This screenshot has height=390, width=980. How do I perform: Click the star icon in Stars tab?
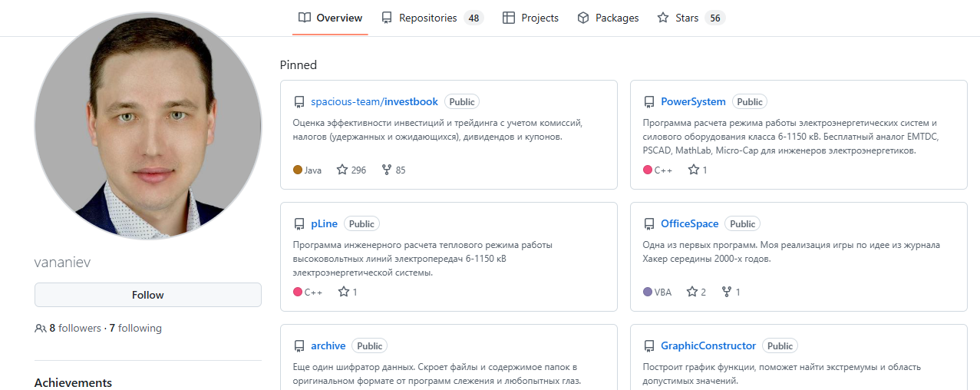coord(663,18)
